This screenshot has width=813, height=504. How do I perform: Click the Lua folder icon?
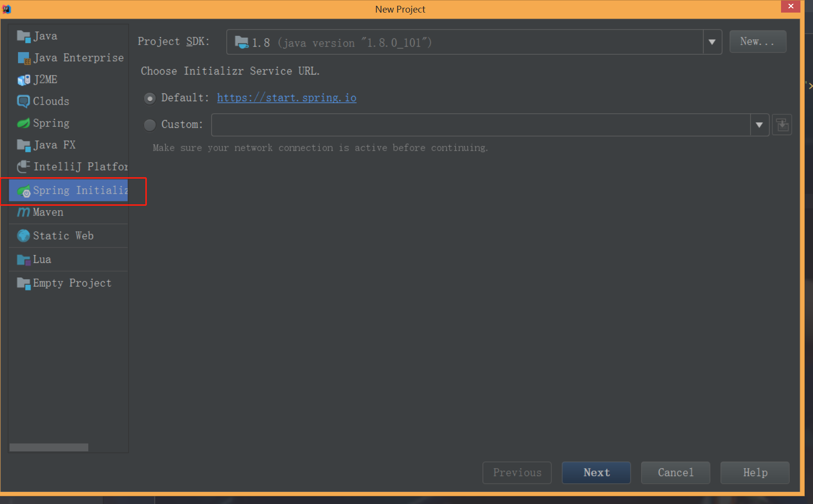click(23, 260)
